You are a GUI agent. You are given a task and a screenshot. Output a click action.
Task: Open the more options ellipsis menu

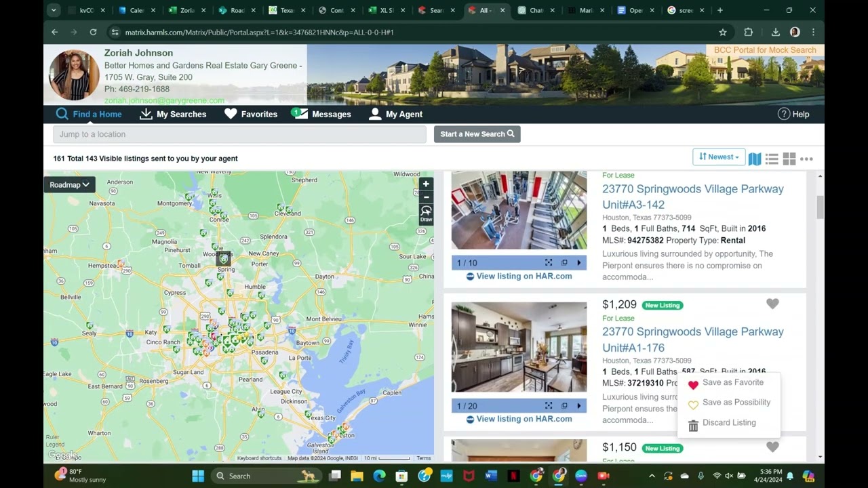806,159
